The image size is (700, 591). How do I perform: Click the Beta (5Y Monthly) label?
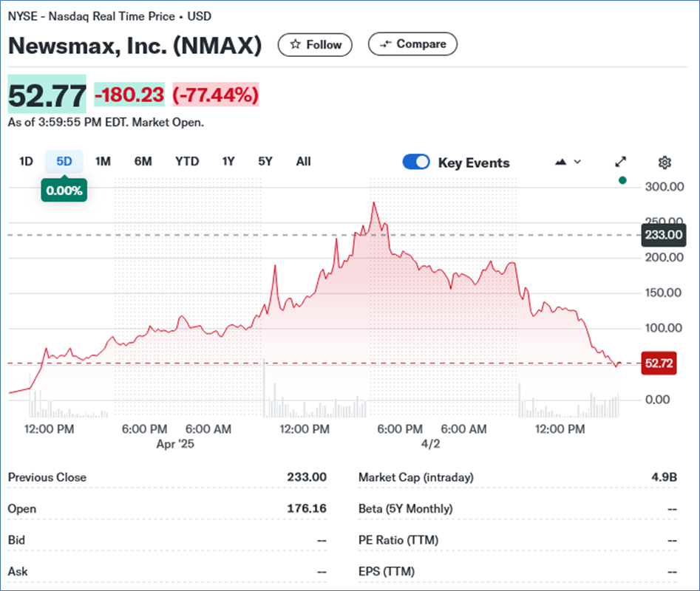[x=405, y=509]
